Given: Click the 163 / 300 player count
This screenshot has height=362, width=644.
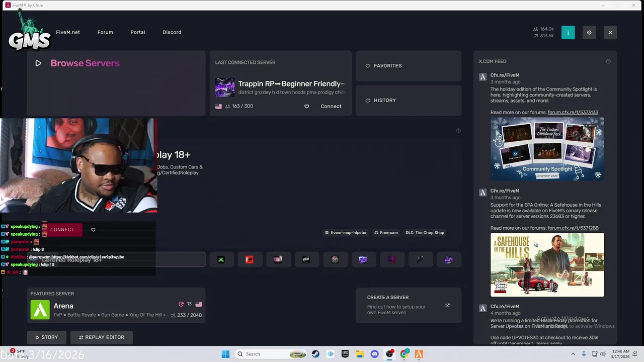Looking at the screenshot, I should (x=239, y=107).
